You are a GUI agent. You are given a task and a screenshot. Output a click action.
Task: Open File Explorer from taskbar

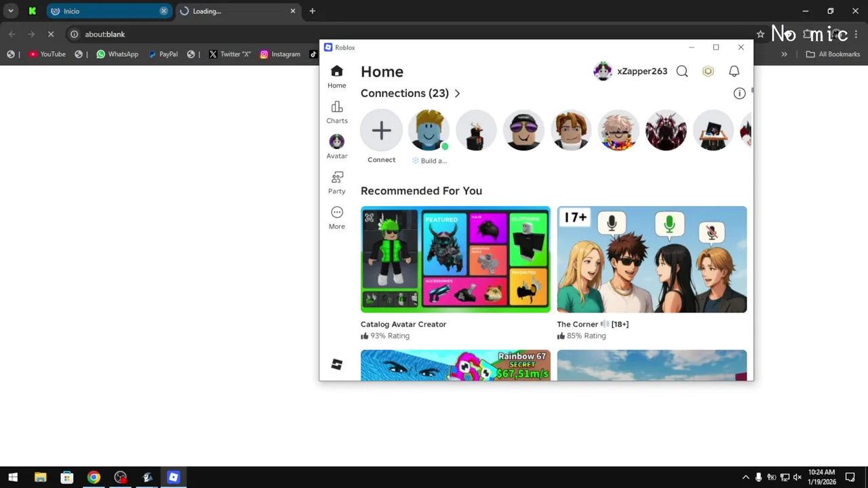pos(40,477)
